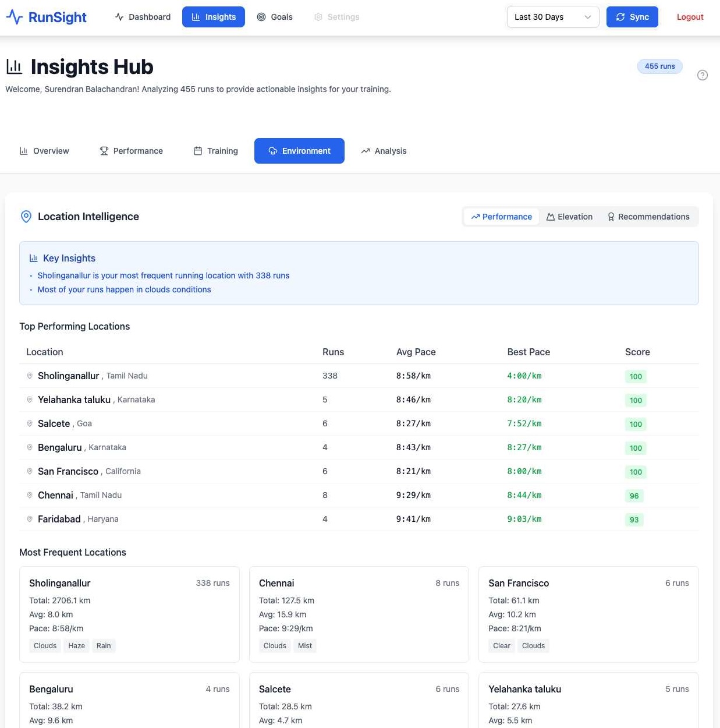
Task: Click the Key Insights chart icon
Action: pos(34,258)
